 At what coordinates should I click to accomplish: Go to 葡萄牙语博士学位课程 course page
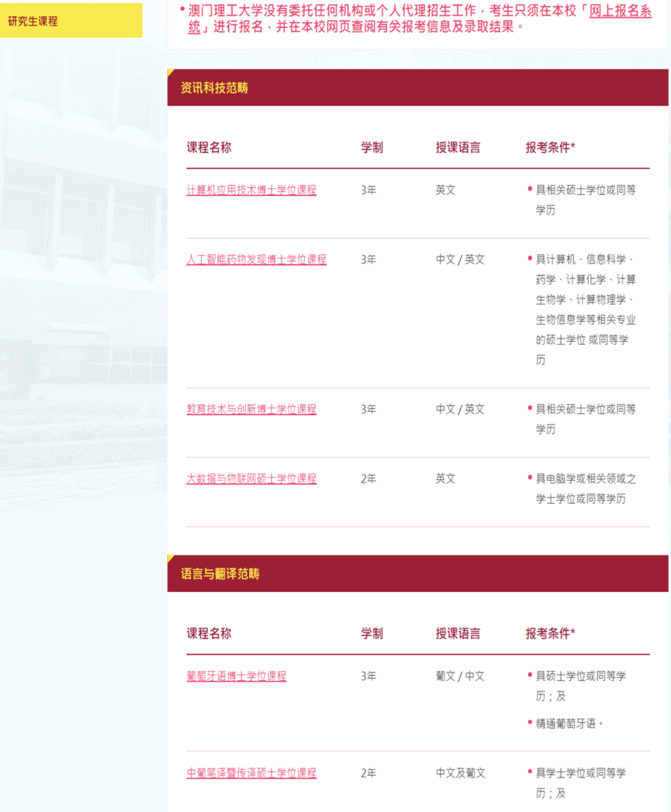click(x=236, y=676)
